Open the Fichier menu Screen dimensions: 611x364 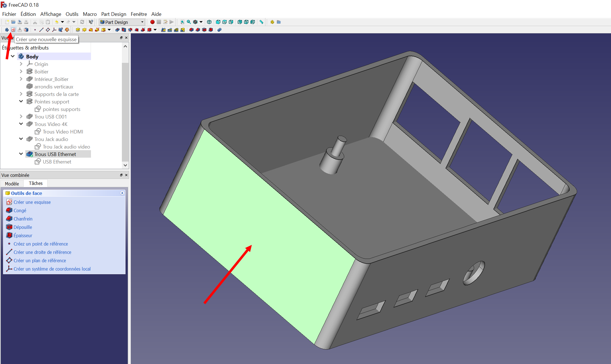pyautogui.click(x=9, y=14)
